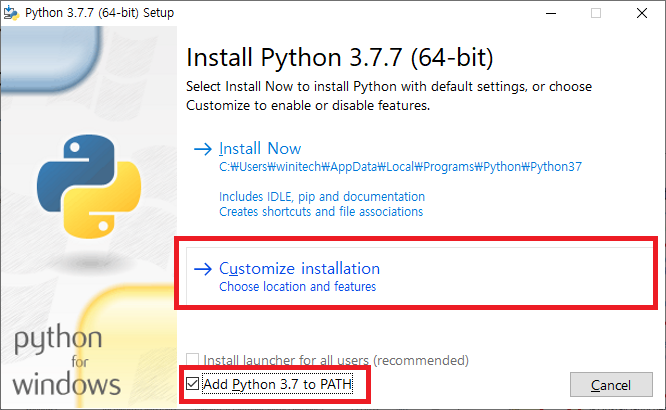Click 'Creates shortcuts and file associations' text
The height and width of the screenshot is (410, 666).
321,211
